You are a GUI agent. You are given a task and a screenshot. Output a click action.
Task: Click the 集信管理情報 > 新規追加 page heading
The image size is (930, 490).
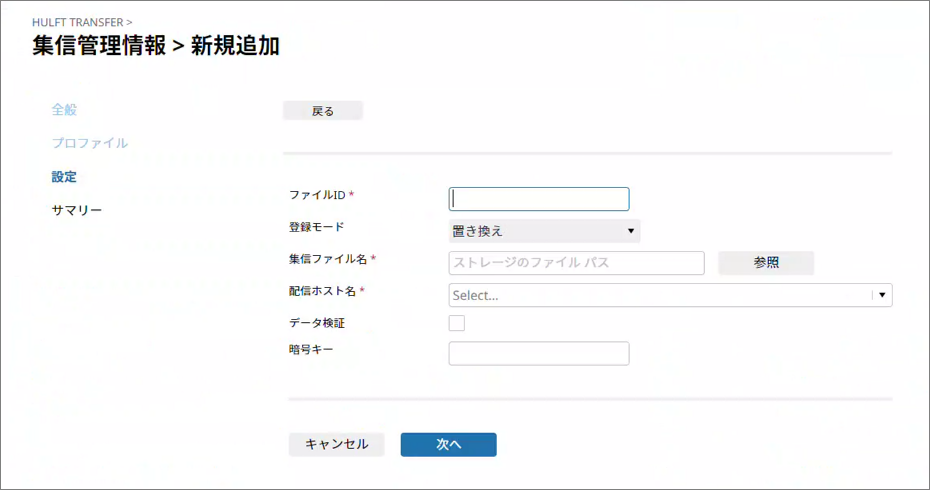[156, 45]
